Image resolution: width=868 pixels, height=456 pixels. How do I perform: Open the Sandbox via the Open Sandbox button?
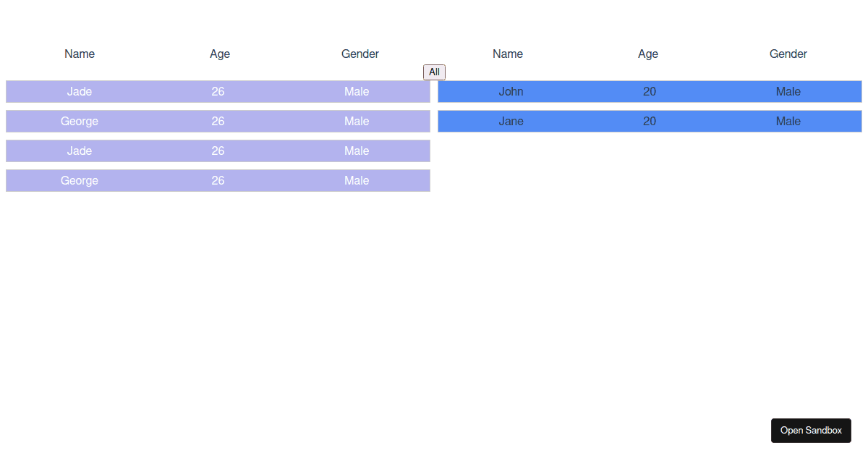(811, 430)
